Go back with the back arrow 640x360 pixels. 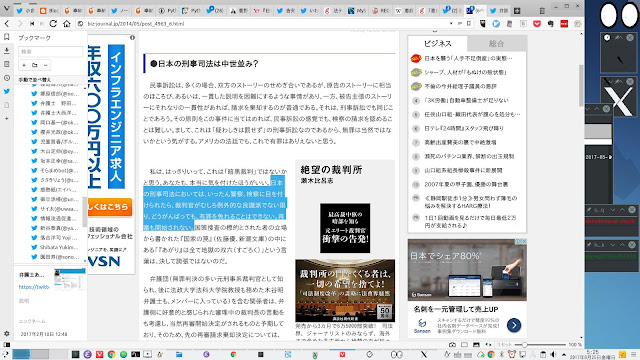point(7,24)
